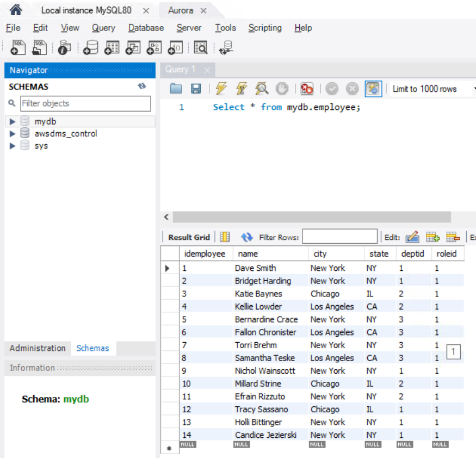
Task: Click the Execute query lightning bolt icon
Action: click(221, 89)
